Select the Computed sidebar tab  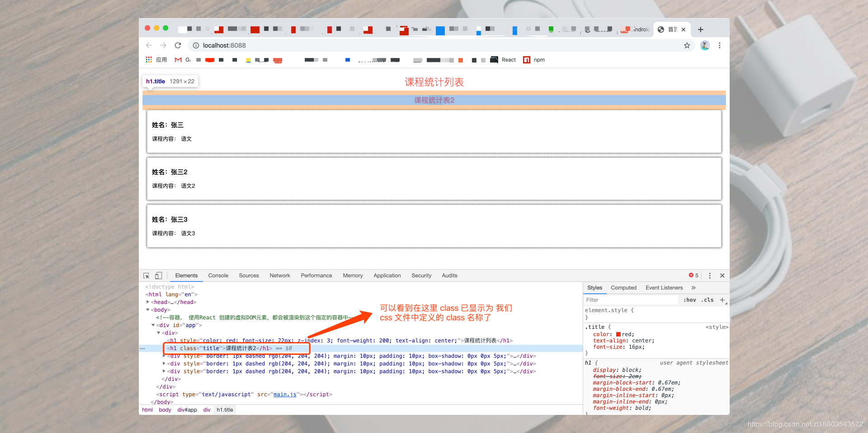pos(623,288)
